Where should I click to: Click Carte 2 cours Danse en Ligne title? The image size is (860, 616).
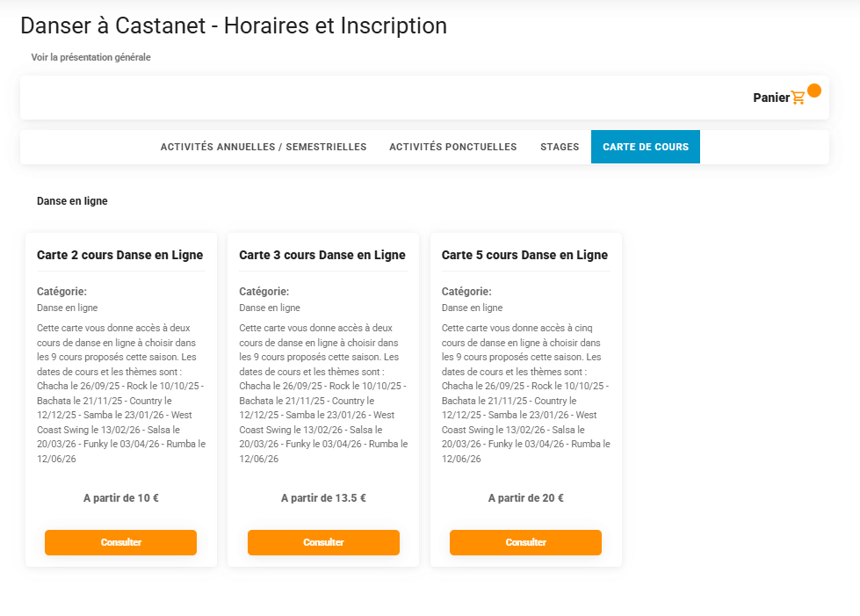pyautogui.click(x=120, y=255)
